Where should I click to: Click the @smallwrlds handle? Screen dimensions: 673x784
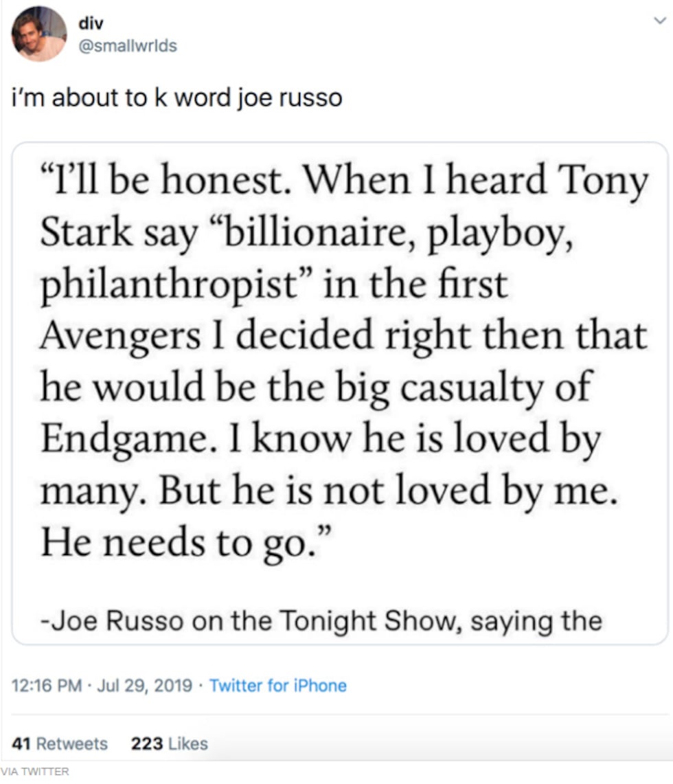coord(127,46)
